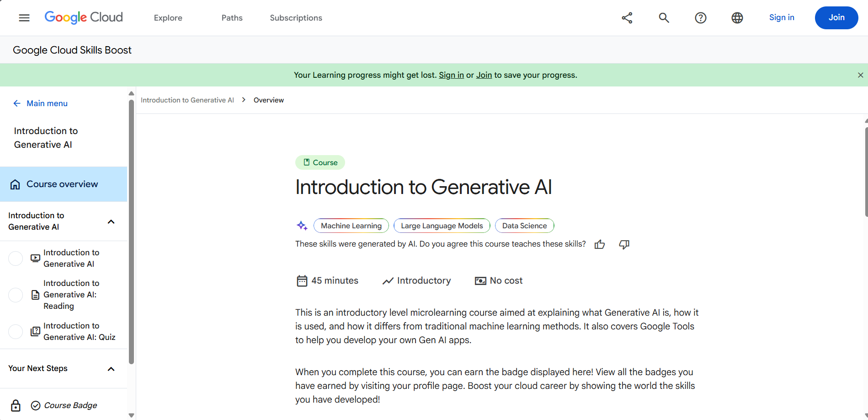Click the sidebar scrollbar thumb
868x420 pixels.
(x=132, y=232)
